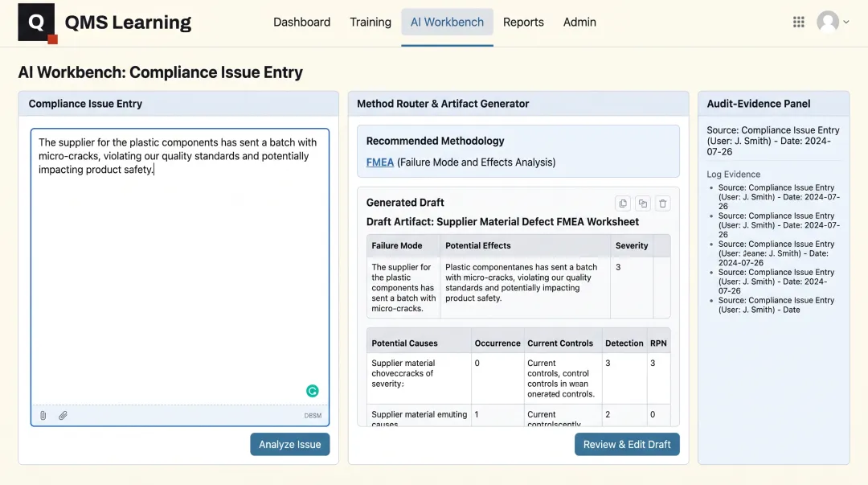
Task: Click inside the compliance issue text area
Action: coord(180,266)
